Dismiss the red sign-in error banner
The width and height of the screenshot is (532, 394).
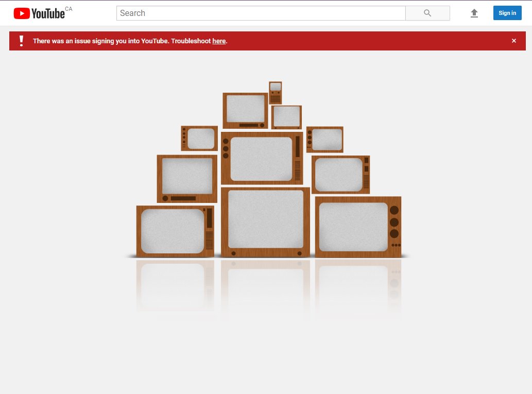point(513,41)
